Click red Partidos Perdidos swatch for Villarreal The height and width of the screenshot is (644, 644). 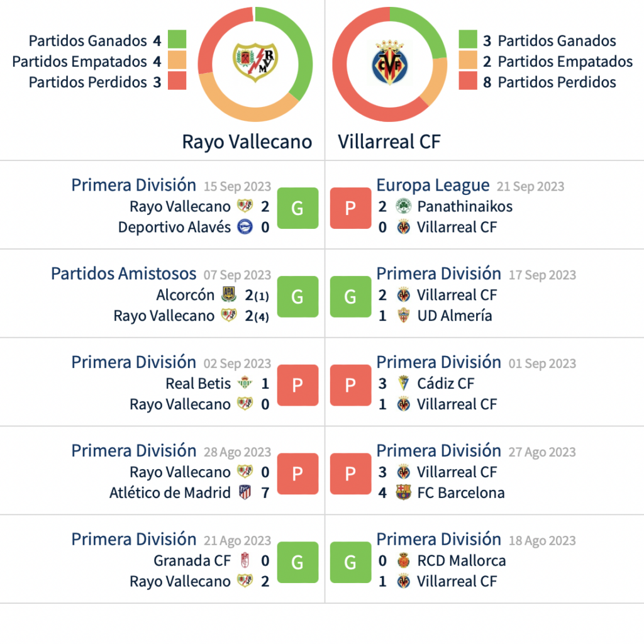468,82
